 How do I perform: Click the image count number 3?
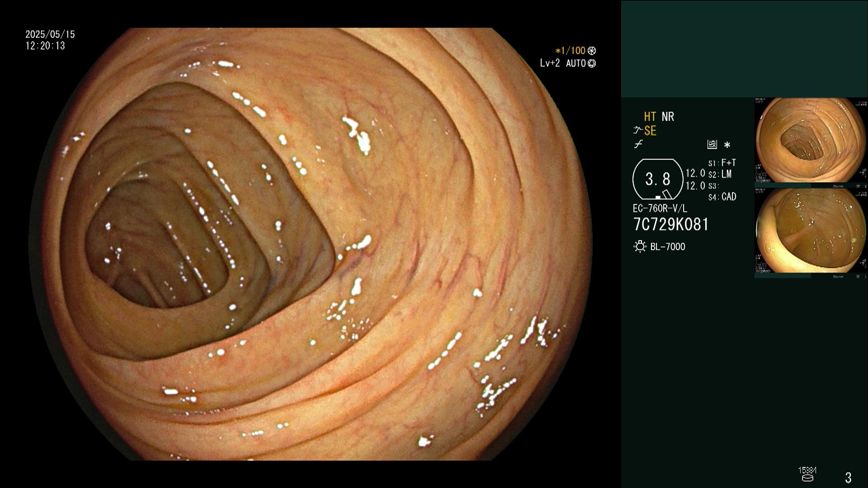coord(848,478)
